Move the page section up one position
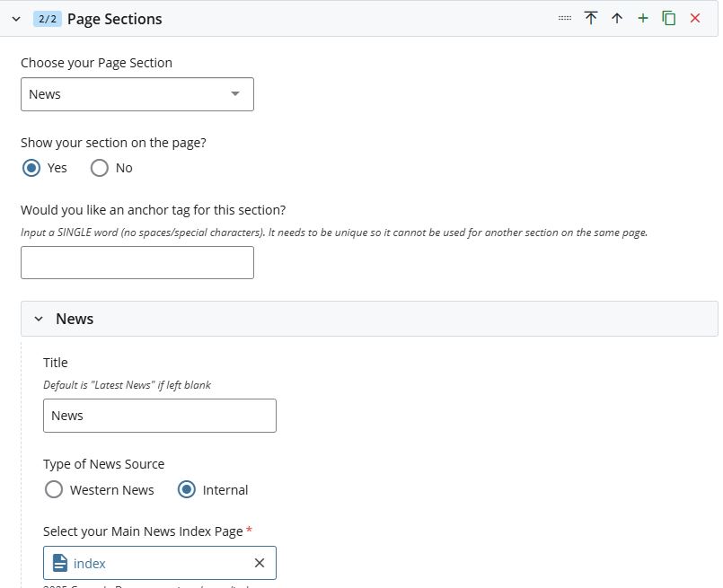Viewport: 723px width, 588px height. pyautogui.click(x=617, y=18)
